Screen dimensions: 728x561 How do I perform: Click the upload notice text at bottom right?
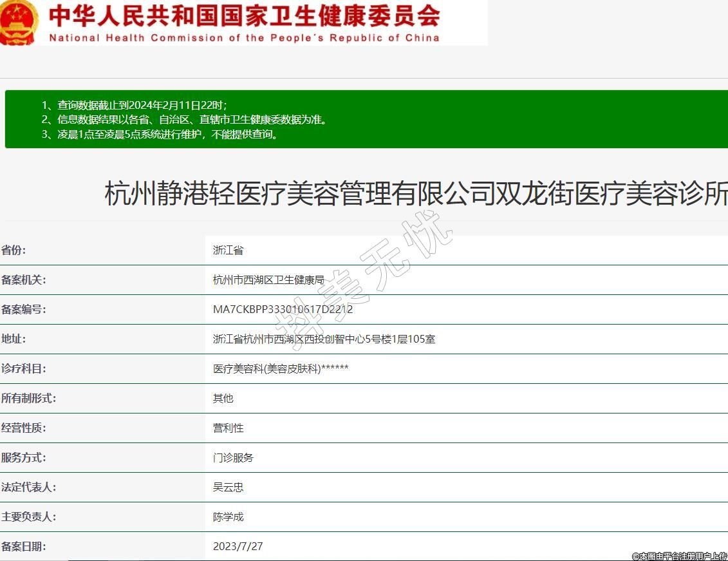point(679,556)
